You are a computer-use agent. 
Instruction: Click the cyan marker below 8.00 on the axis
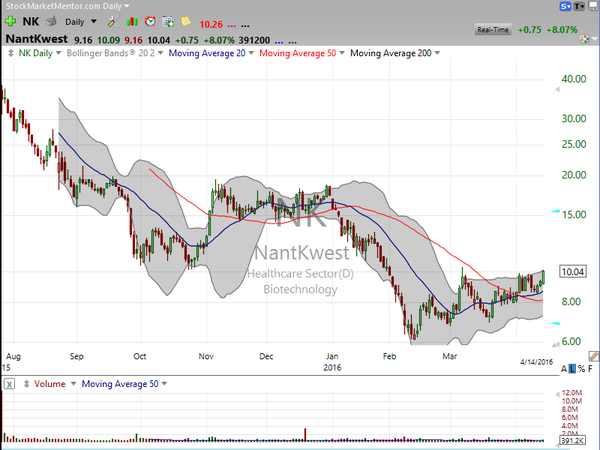pyautogui.click(x=555, y=324)
